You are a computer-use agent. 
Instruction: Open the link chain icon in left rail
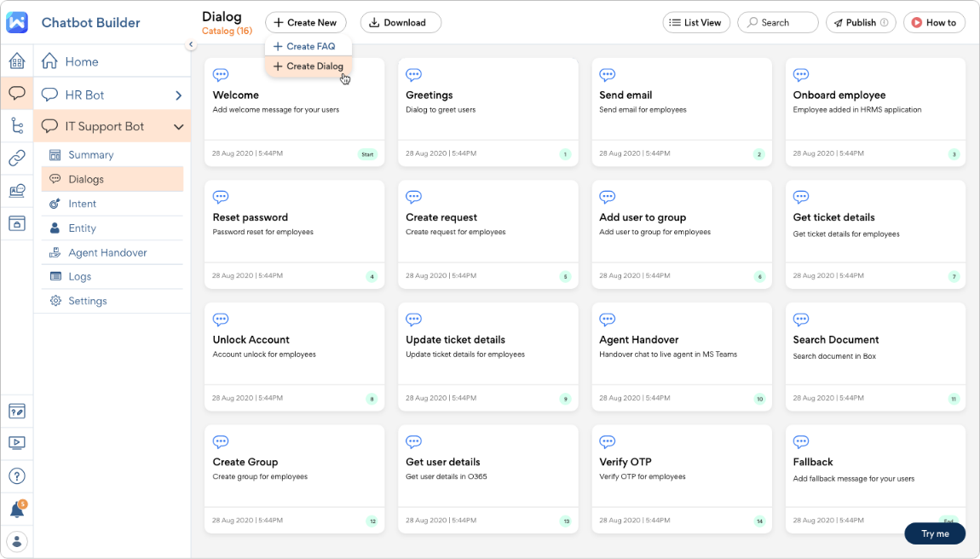(x=17, y=158)
